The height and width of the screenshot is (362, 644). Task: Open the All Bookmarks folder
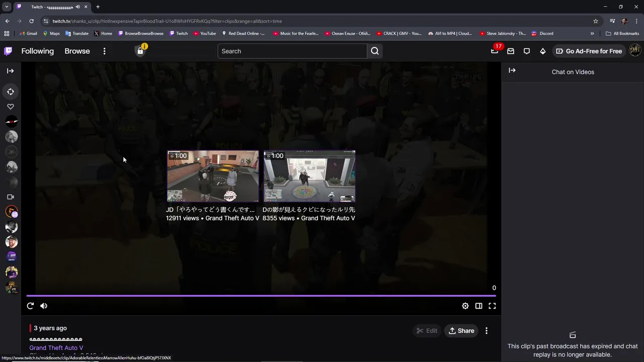click(x=622, y=33)
